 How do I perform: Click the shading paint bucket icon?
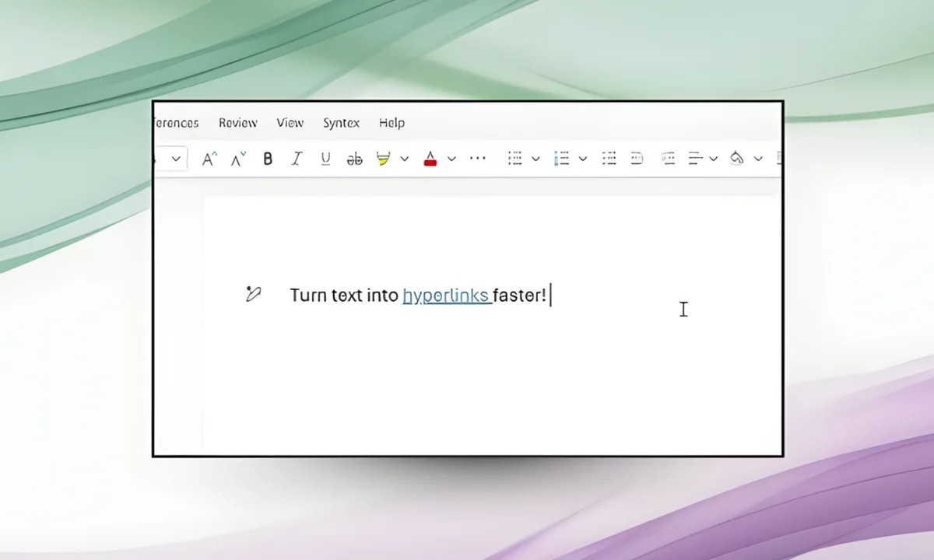tap(736, 159)
